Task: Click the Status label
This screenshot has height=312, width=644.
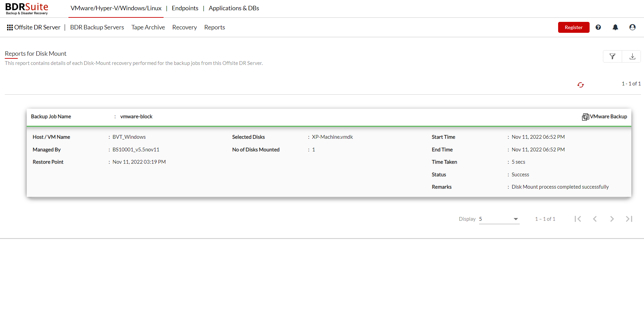Action: (439, 175)
